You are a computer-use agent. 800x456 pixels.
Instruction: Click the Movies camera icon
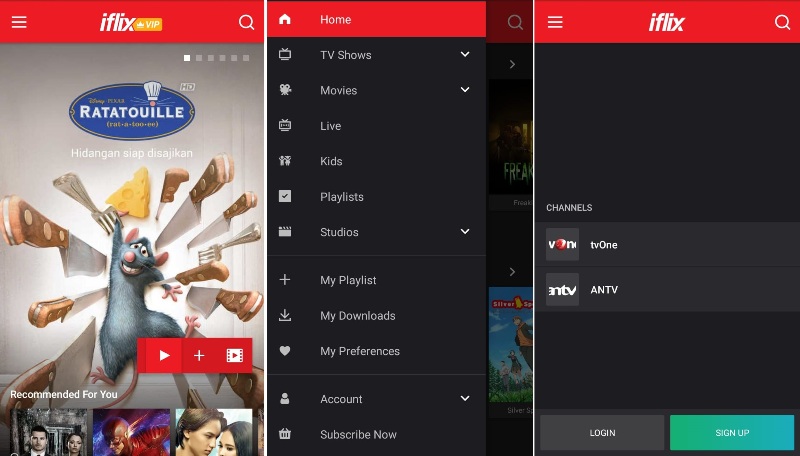(285, 90)
